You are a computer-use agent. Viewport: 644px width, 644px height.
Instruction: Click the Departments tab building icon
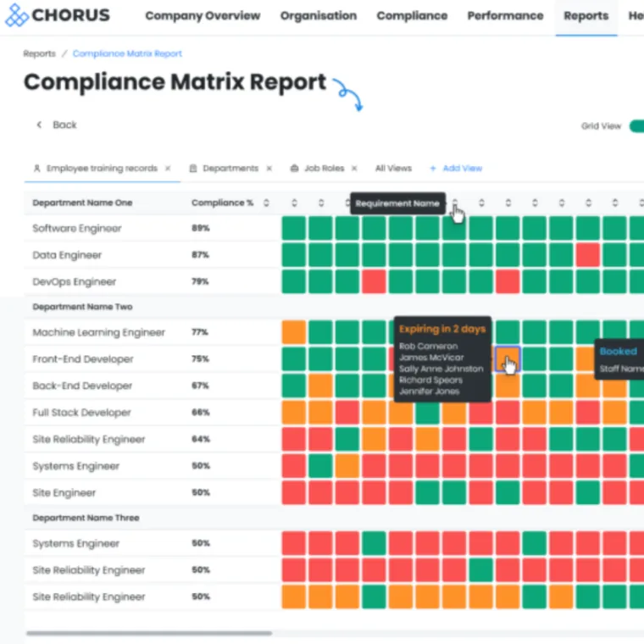(x=193, y=169)
